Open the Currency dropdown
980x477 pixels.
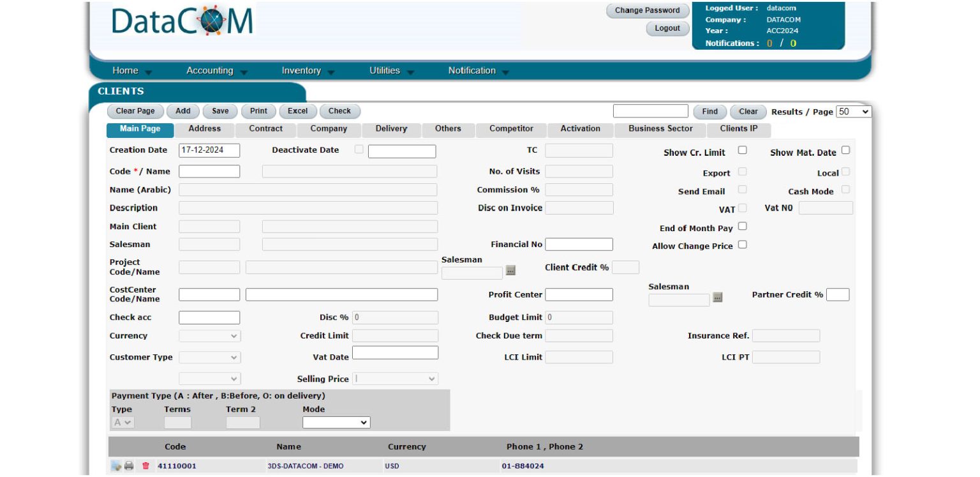(x=209, y=335)
